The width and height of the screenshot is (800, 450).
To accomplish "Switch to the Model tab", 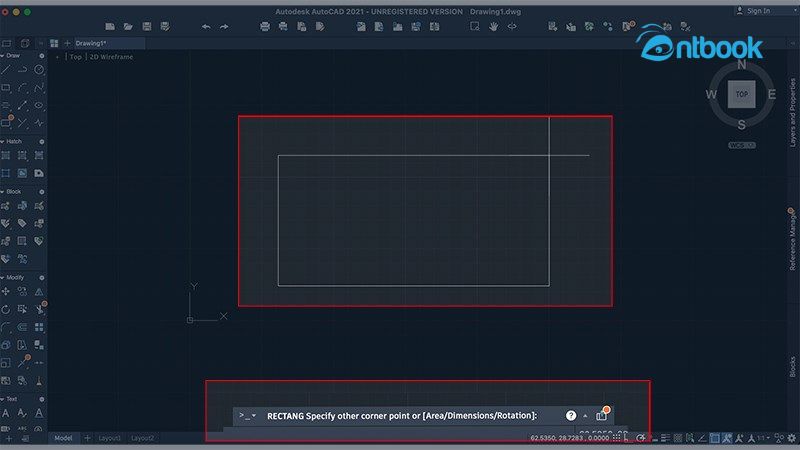I will 63,438.
